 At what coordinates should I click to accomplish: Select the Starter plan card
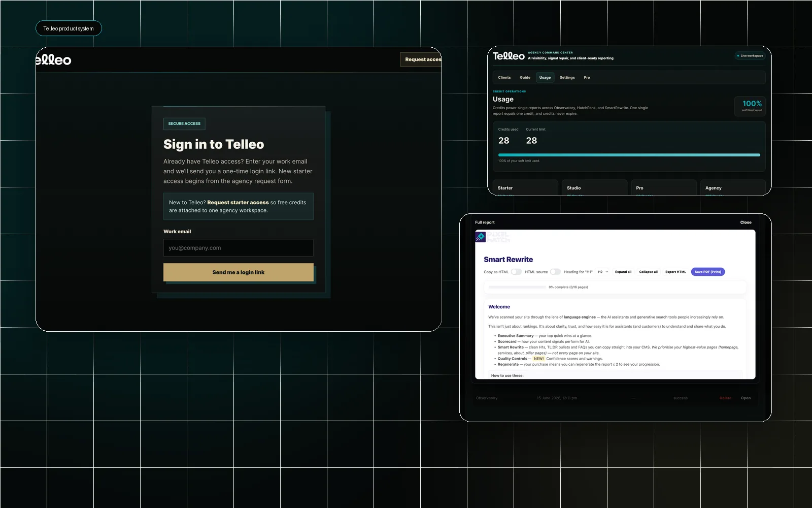point(525,188)
